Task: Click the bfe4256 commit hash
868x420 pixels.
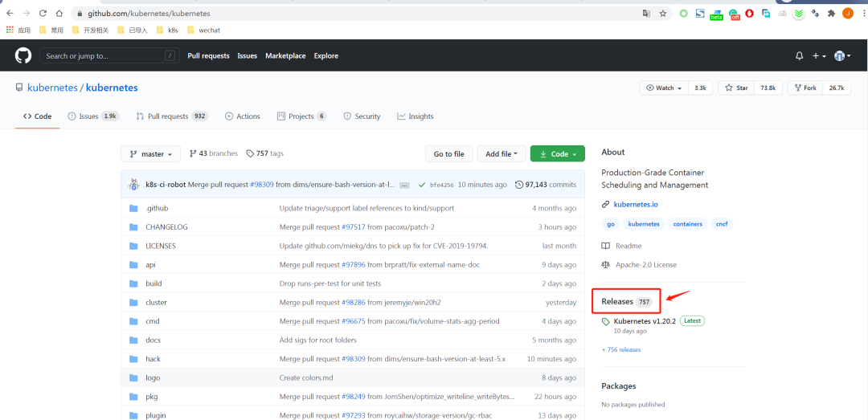Action: tap(442, 185)
